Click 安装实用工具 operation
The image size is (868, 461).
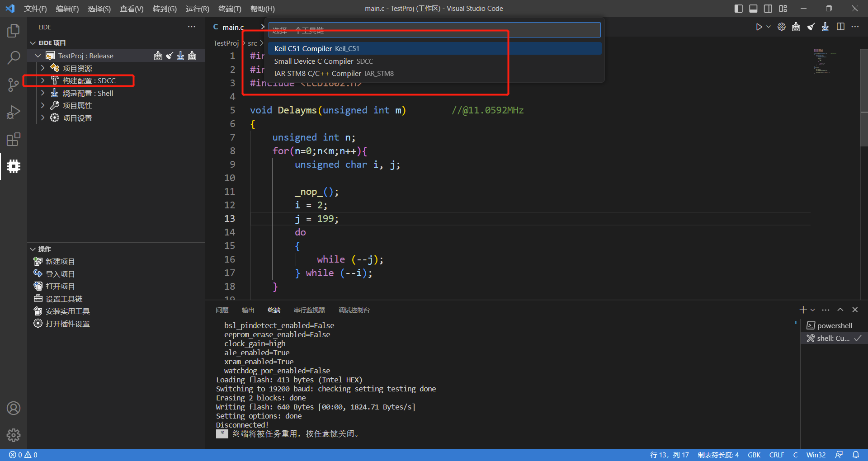(x=67, y=311)
